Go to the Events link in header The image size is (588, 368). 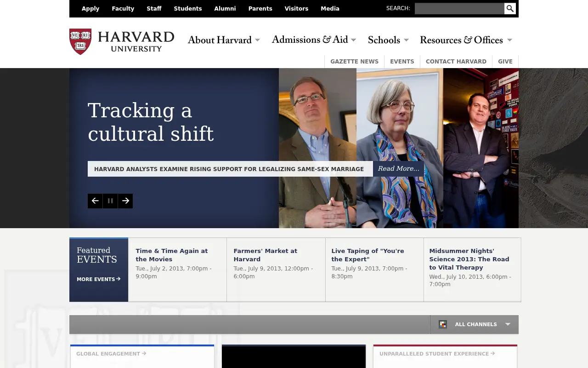pyautogui.click(x=402, y=62)
